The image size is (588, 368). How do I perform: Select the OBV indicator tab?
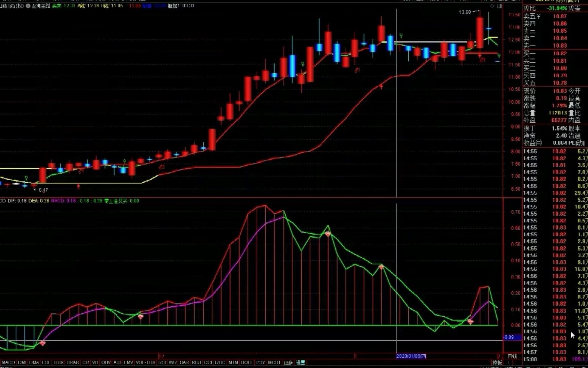[x=106, y=363]
